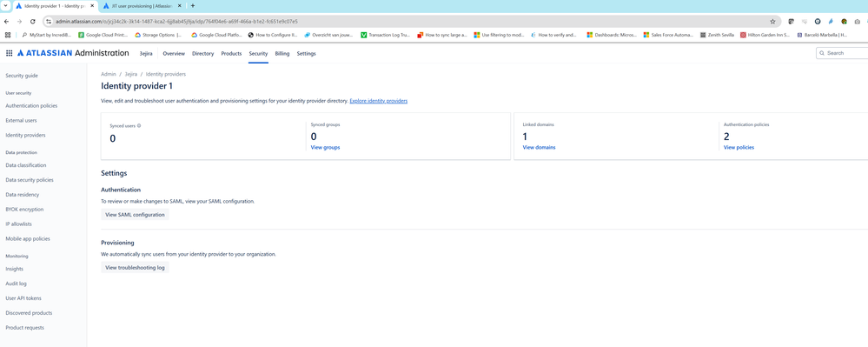
Task: Open site information icon in address bar
Action: click(x=49, y=21)
